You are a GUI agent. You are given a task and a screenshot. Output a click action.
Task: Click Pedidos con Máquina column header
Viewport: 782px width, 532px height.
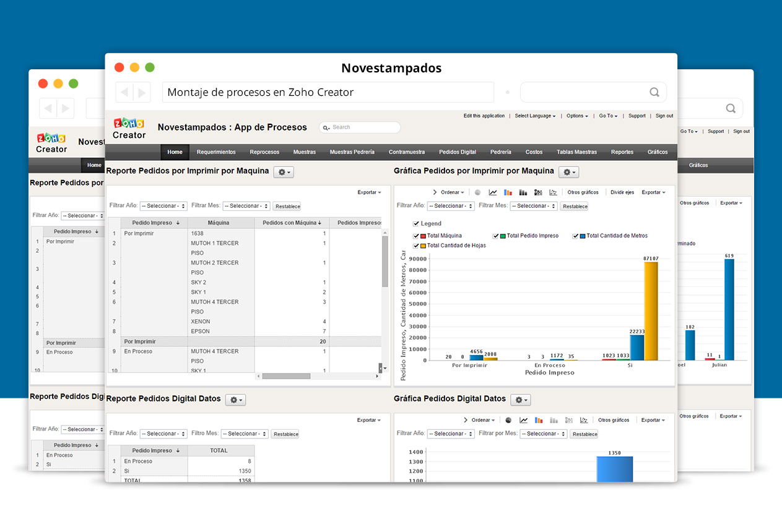[x=292, y=223]
